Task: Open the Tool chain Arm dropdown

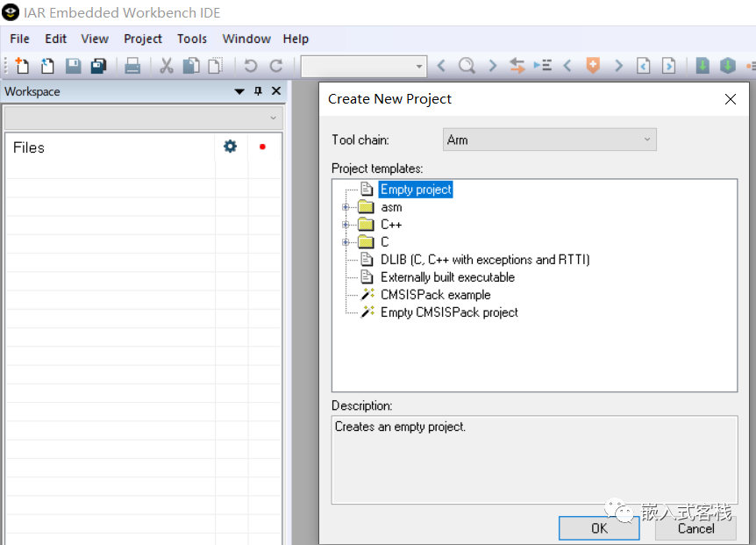Action: click(x=550, y=140)
